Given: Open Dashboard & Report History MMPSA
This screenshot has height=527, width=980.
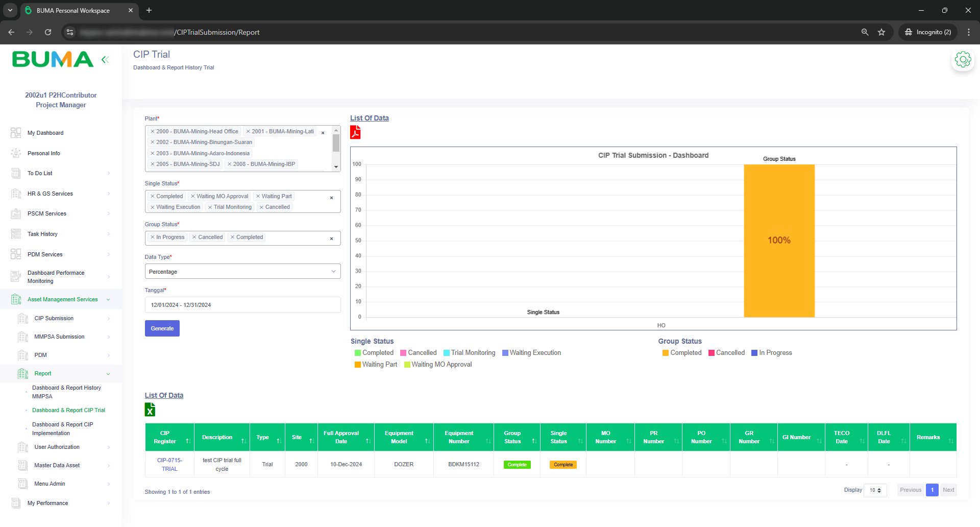Looking at the screenshot, I should 66,392.
